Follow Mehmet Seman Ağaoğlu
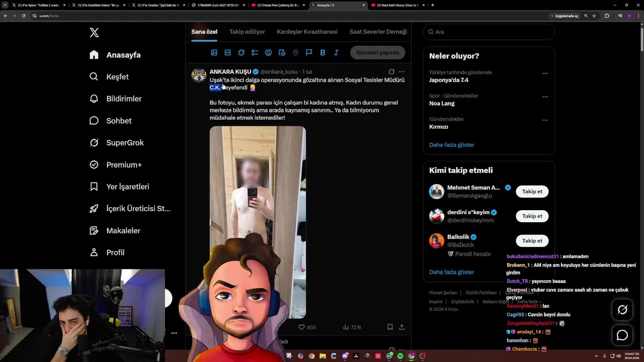644x362 pixels. point(532,192)
